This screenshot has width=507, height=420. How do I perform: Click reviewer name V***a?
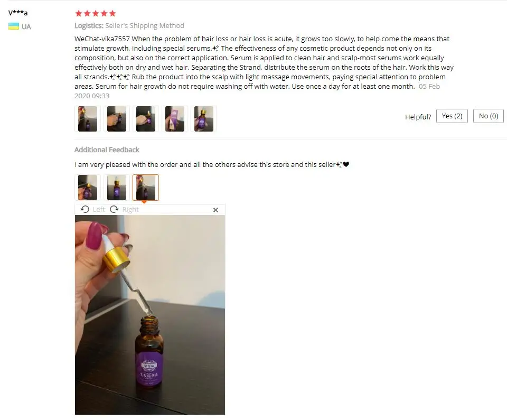coord(18,13)
